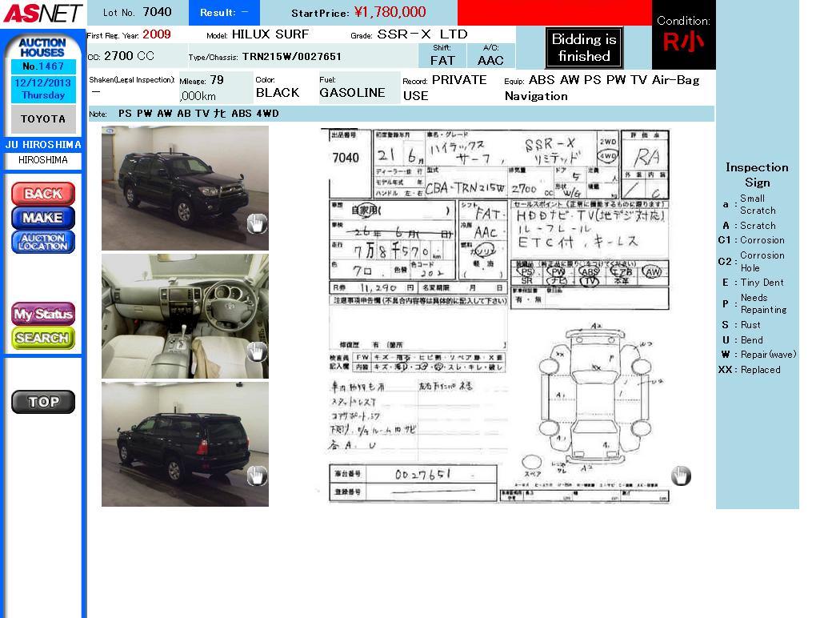Screen dimensions: 840x618
Task: Click the green SEARCH button
Action: click(43, 338)
